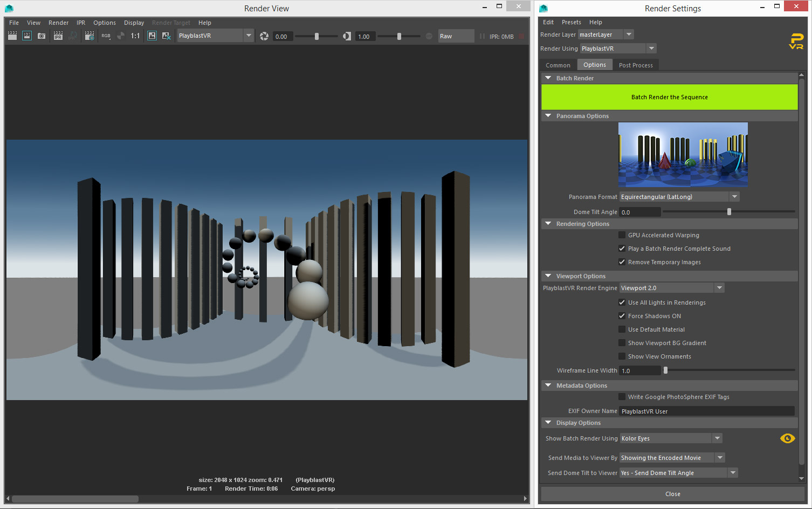Screen dimensions: 812x509
Task: Click the IPR render clapperboard icon
Action: tap(58, 36)
